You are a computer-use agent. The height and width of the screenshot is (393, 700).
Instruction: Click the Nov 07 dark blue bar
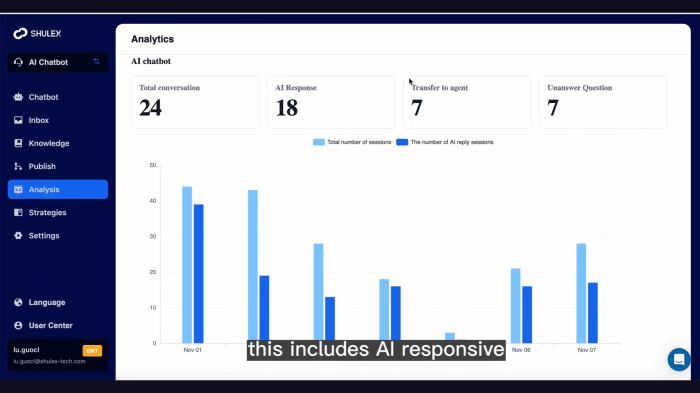[x=593, y=313]
